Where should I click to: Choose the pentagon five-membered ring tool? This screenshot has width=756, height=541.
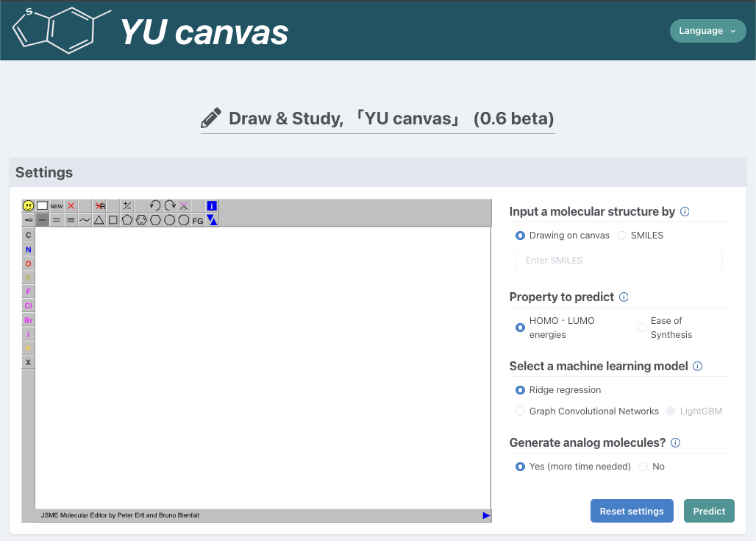127,220
